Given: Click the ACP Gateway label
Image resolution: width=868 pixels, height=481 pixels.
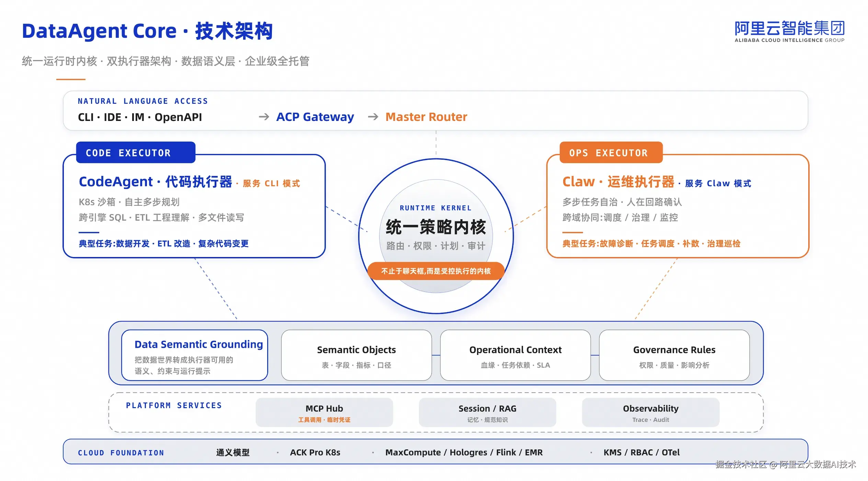Looking at the screenshot, I should [x=315, y=117].
